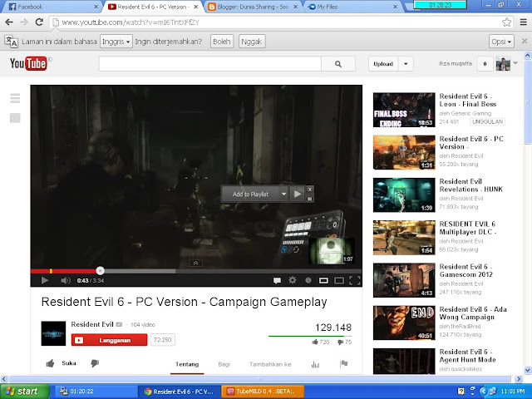Play the video
This screenshot has width=532, height=399.
pyautogui.click(x=44, y=280)
